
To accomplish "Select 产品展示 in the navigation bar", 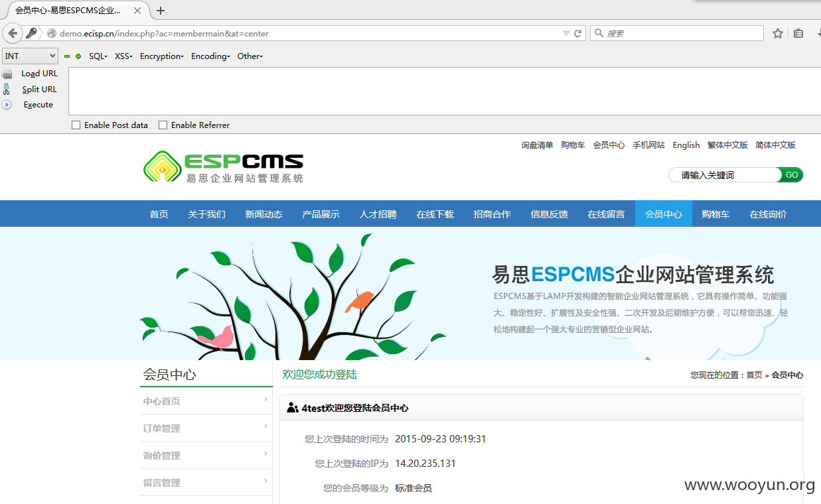I will pyautogui.click(x=321, y=214).
